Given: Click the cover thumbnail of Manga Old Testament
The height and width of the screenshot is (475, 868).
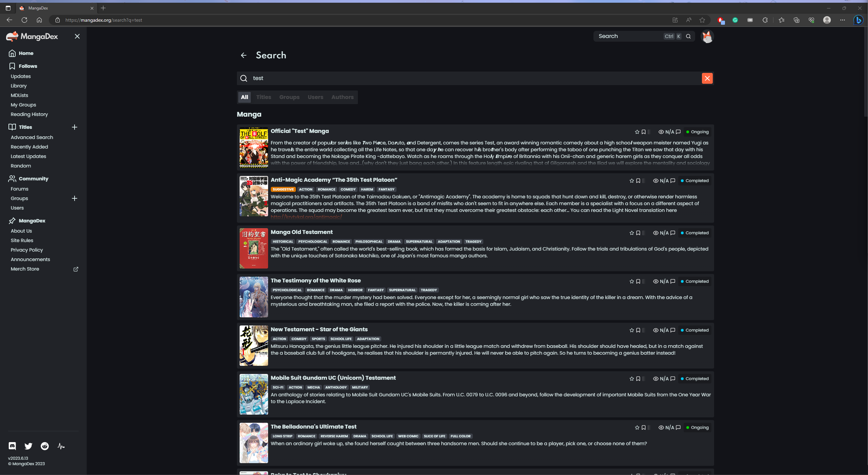Looking at the screenshot, I should pyautogui.click(x=254, y=249).
